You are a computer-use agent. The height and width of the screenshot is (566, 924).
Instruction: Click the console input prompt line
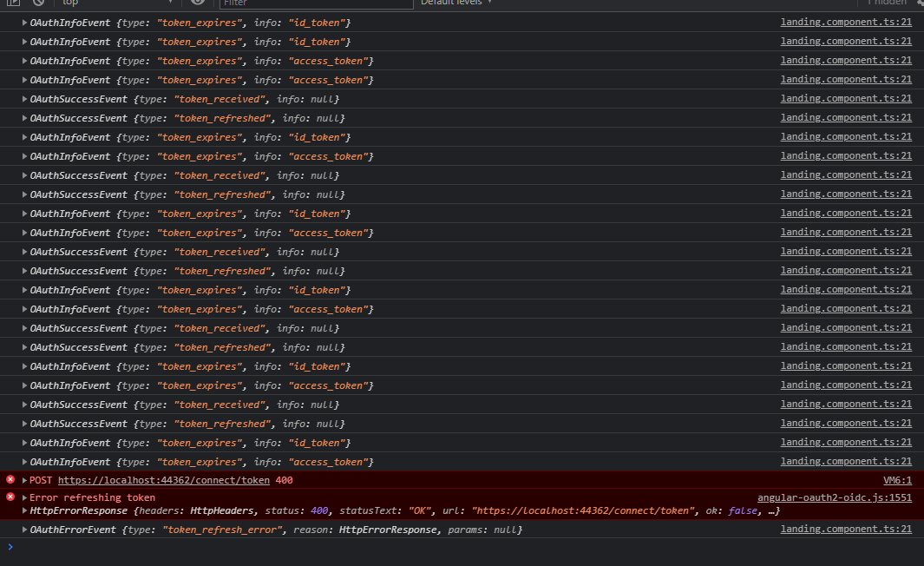(x=434, y=547)
